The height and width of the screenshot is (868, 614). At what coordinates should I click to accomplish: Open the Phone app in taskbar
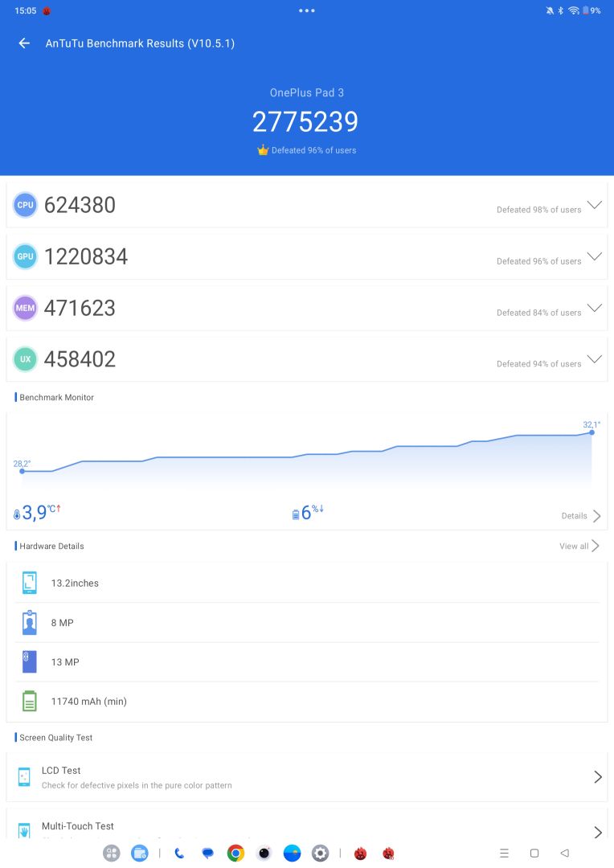[179, 853]
